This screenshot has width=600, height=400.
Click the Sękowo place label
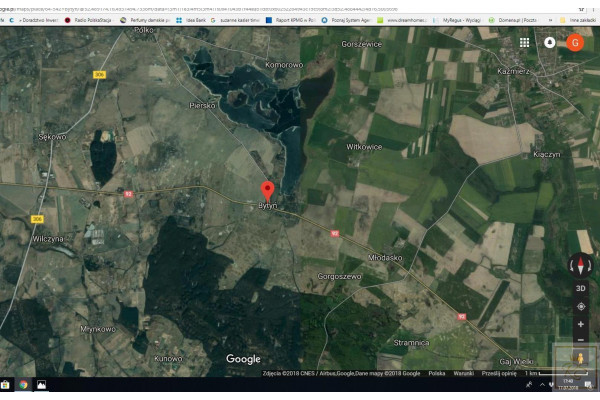(52, 137)
